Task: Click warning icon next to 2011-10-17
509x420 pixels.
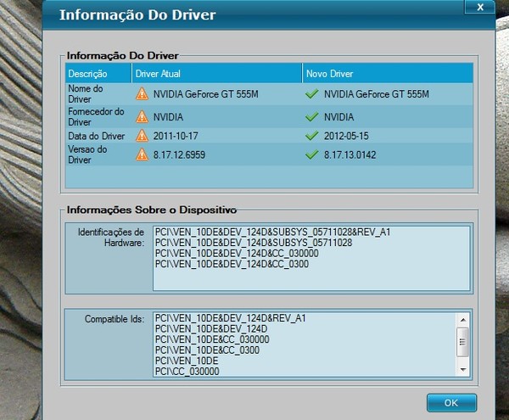Action: (x=142, y=136)
